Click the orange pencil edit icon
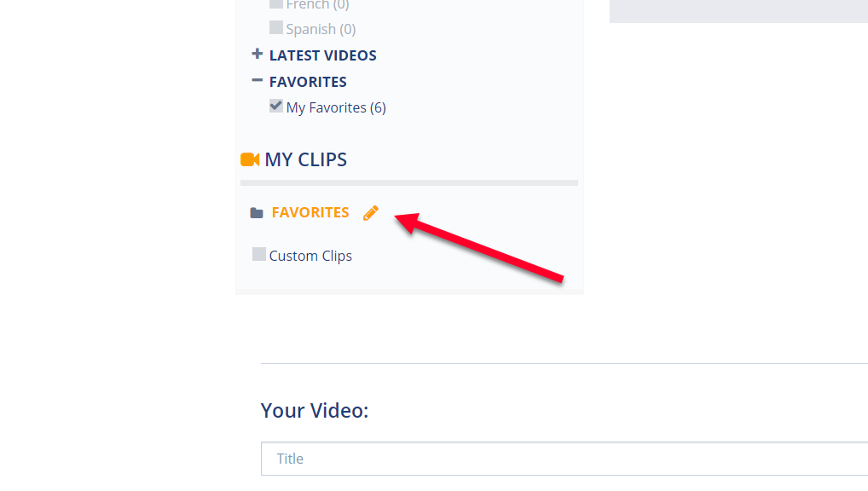868x491 pixels. [371, 213]
